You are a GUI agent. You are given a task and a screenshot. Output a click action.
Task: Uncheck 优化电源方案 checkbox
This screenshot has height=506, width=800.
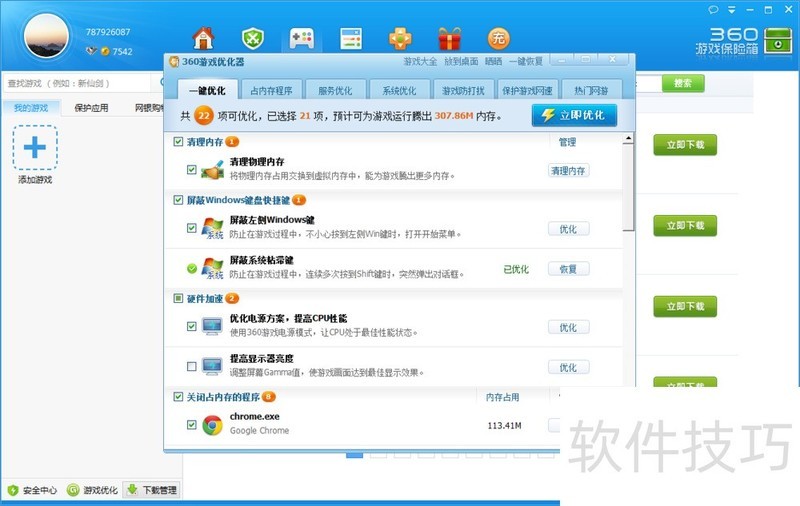[x=192, y=326]
